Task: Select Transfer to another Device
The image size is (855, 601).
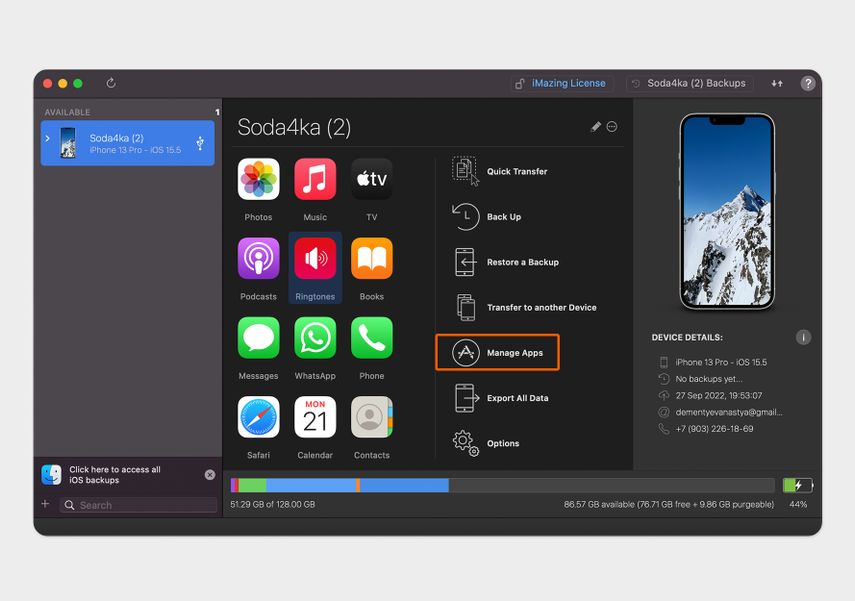Action: pos(524,308)
